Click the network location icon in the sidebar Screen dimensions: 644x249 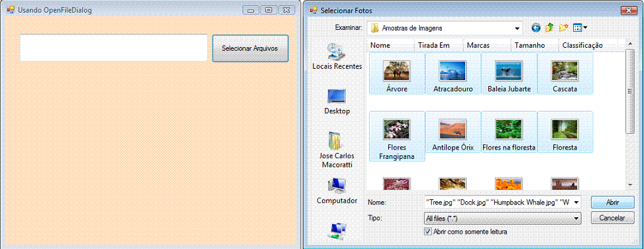(337, 231)
